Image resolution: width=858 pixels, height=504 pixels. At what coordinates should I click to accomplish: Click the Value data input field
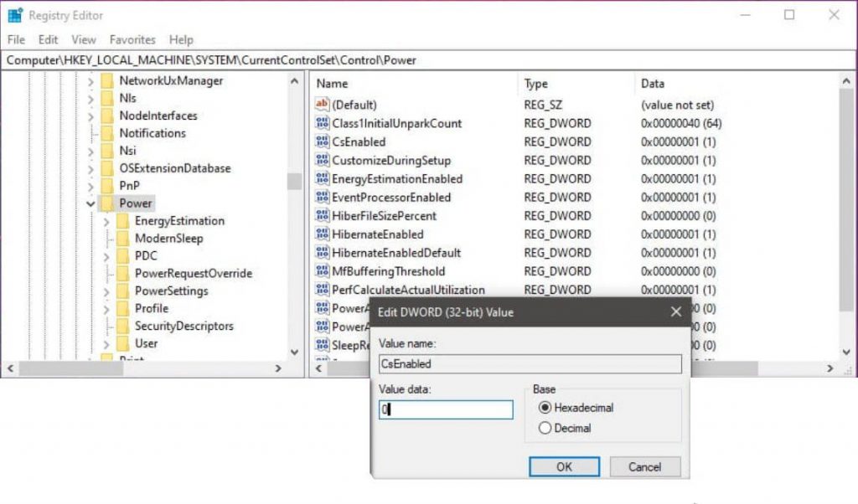445,409
